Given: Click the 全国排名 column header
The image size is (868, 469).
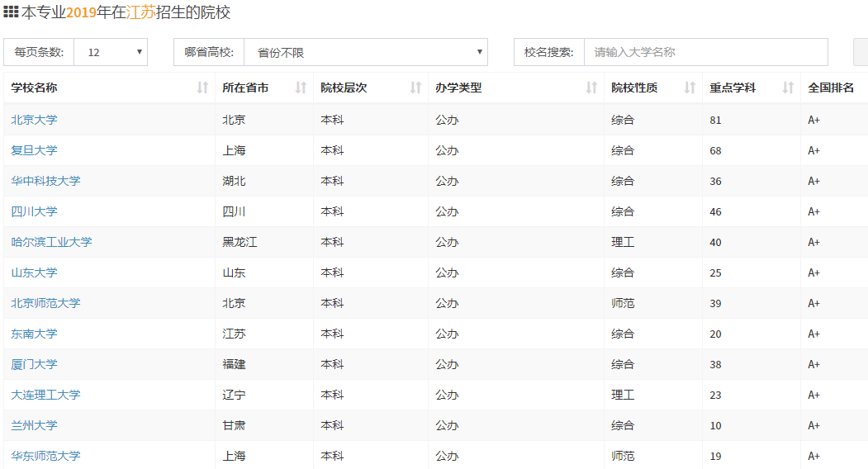Looking at the screenshot, I should 831,88.
